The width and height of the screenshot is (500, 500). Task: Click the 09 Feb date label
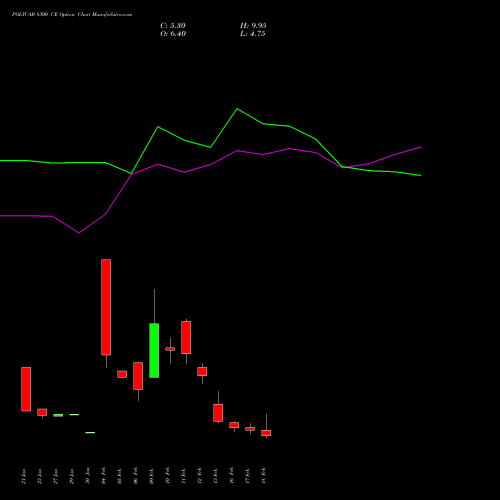click(x=151, y=476)
